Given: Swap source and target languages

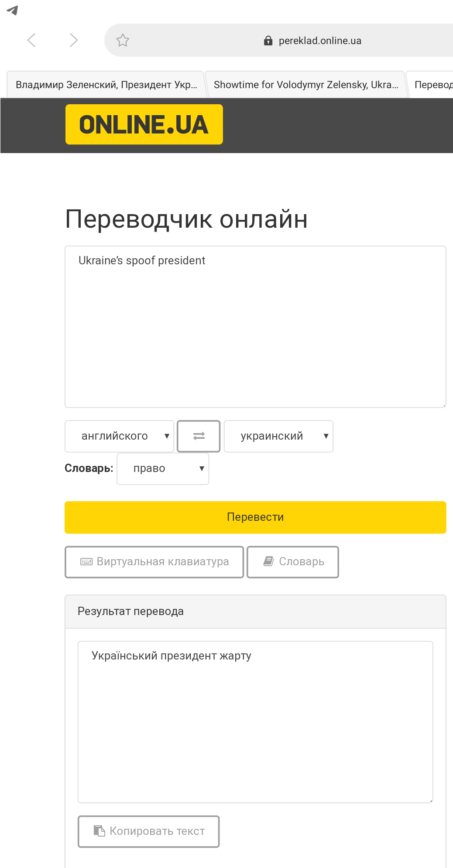Looking at the screenshot, I should pyautogui.click(x=199, y=436).
